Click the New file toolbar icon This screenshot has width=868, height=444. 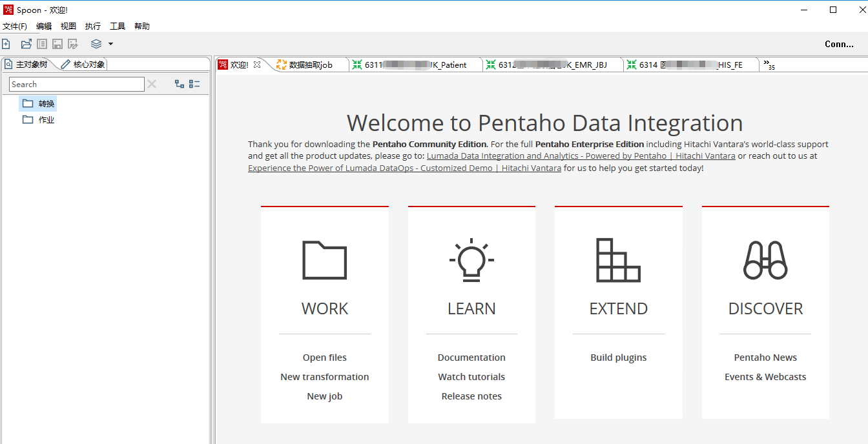6,44
